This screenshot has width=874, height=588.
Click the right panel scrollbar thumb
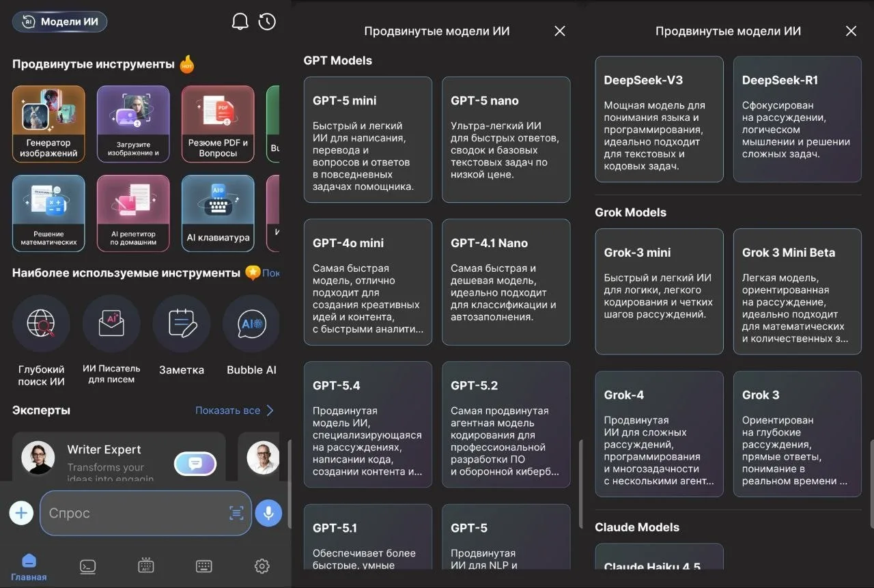coord(871,483)
